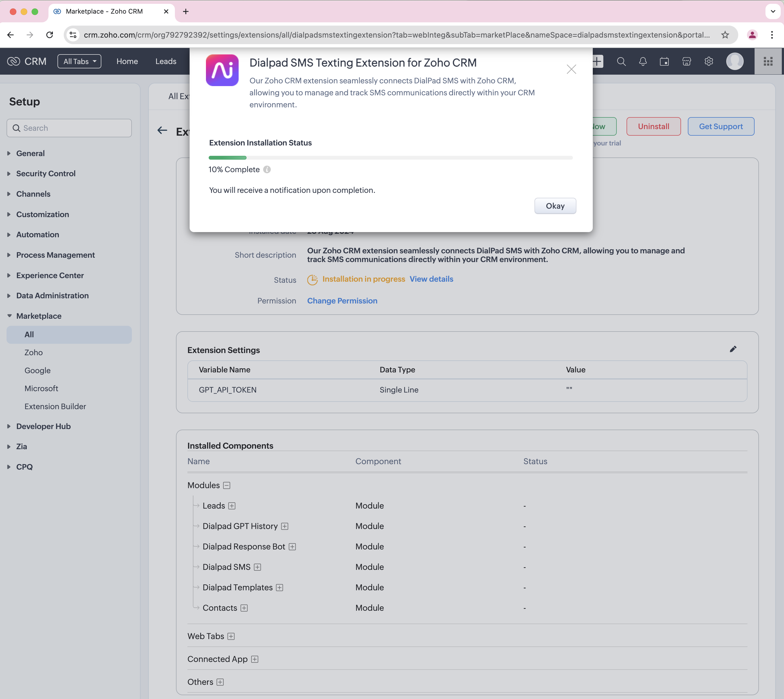Open the notifications bell
784x699 pixels.
click(643, 62)
